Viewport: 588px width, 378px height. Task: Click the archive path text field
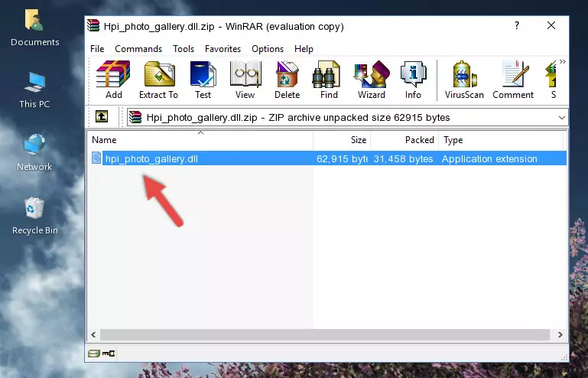[x=347, y=118]
